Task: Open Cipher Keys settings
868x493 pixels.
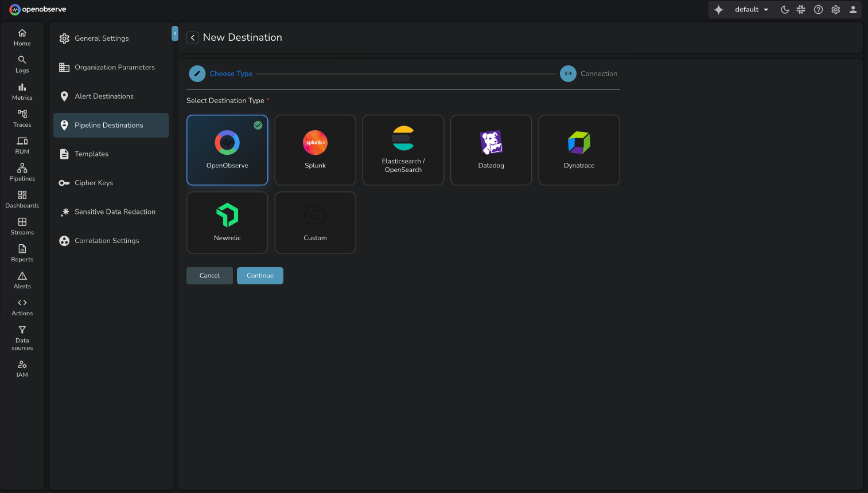Action: click(111, 183)
